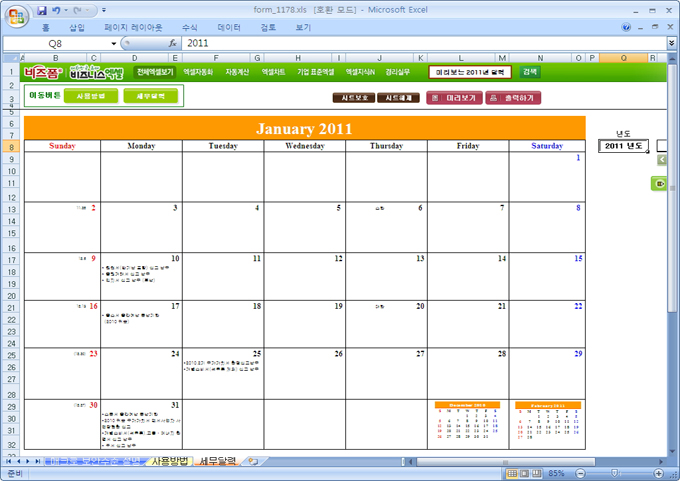Open the 보기 ribbon tab
The width and height of the screenshot is (680, 481).
303,27
